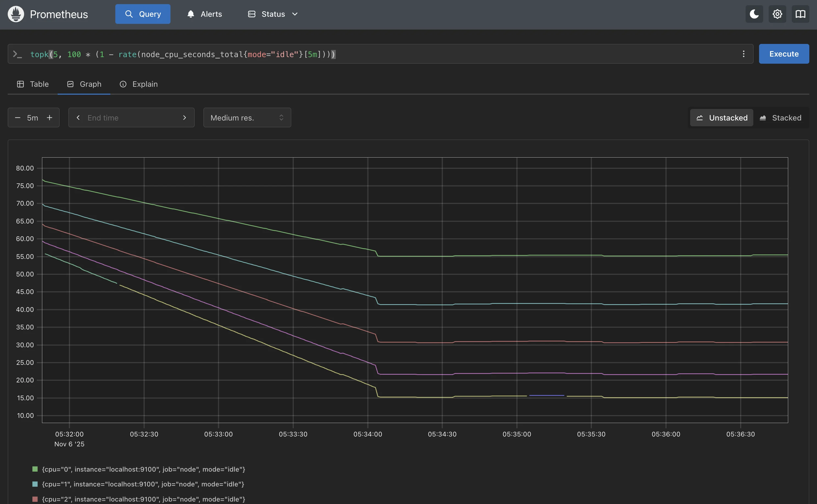Open the Query page
This screenshot has height=504, width=817.
(143, 14)
